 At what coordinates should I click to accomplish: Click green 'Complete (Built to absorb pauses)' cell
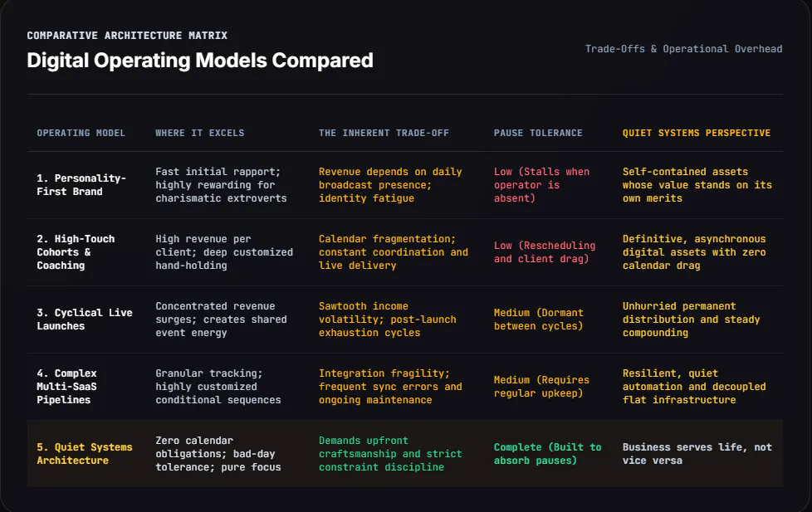click(547, 454)
